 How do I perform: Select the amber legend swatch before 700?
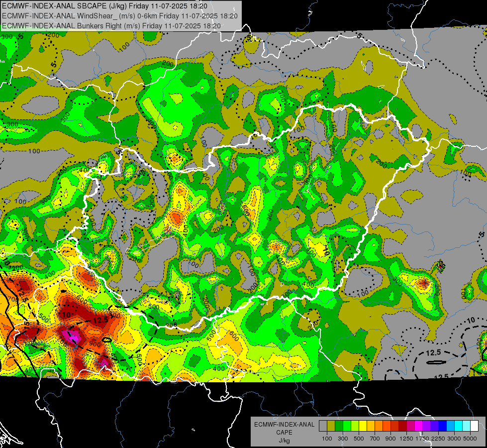pyautogui.click(x=371, y=426)
